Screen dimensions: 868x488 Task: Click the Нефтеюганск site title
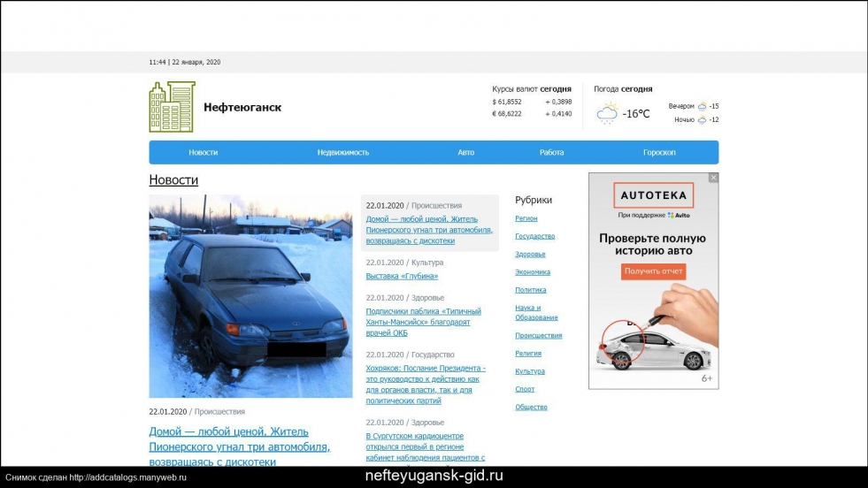click(242, 108)
